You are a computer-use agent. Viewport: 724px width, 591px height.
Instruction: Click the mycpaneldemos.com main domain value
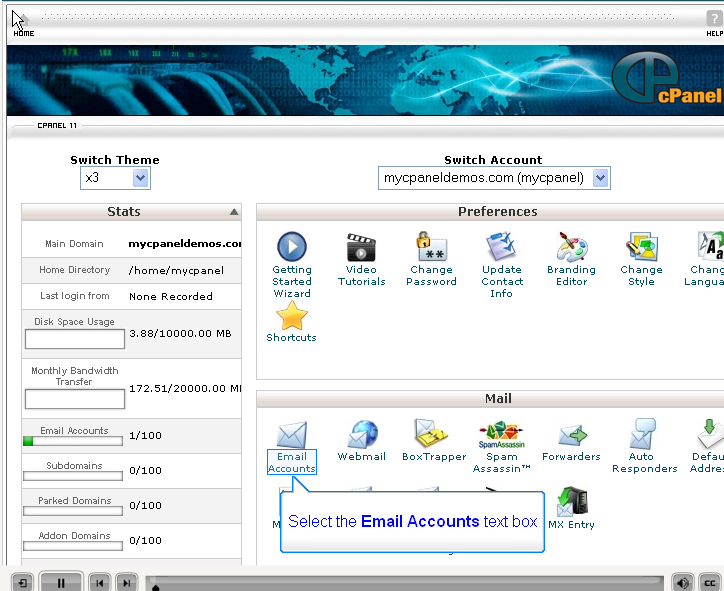coord(185,243)
